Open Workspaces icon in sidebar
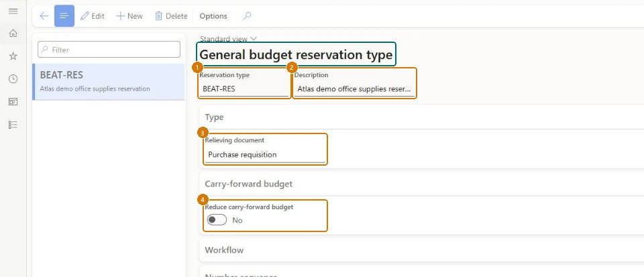The width and height of the screenshot is (644, 277). 13,102
